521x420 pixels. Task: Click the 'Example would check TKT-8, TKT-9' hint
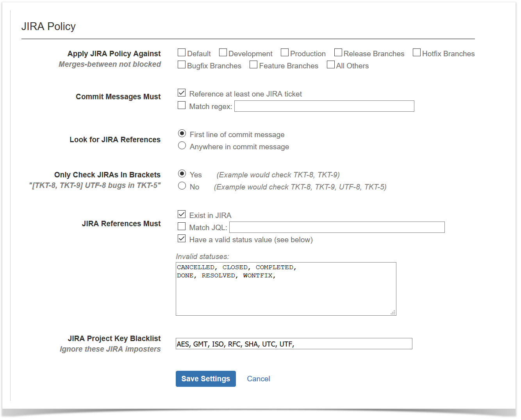pos(278,175)
